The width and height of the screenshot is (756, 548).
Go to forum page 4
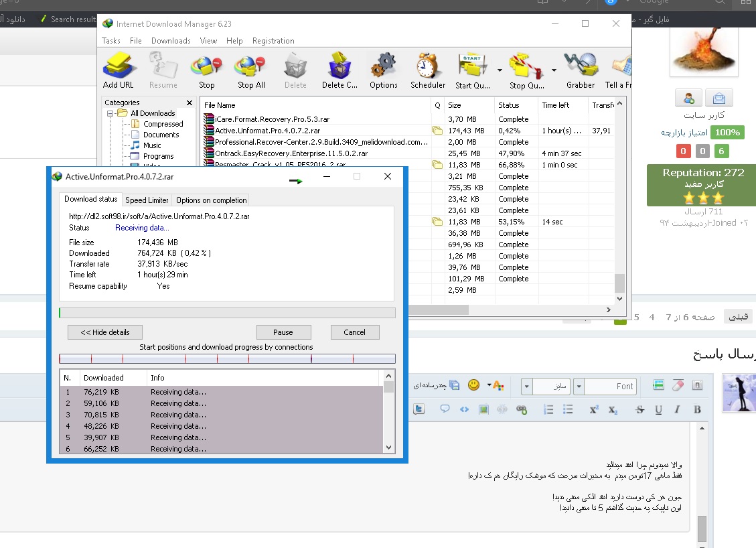(x=652, y=317)
